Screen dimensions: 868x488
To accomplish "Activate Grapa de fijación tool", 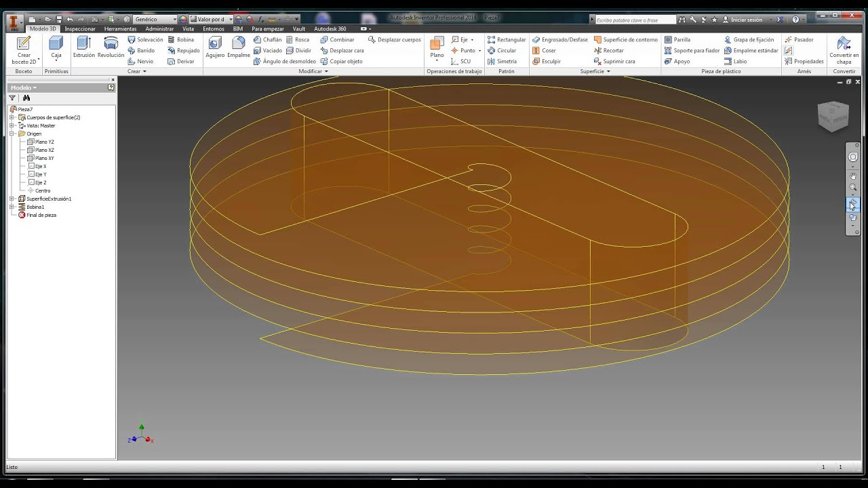I will click(749, 39).
